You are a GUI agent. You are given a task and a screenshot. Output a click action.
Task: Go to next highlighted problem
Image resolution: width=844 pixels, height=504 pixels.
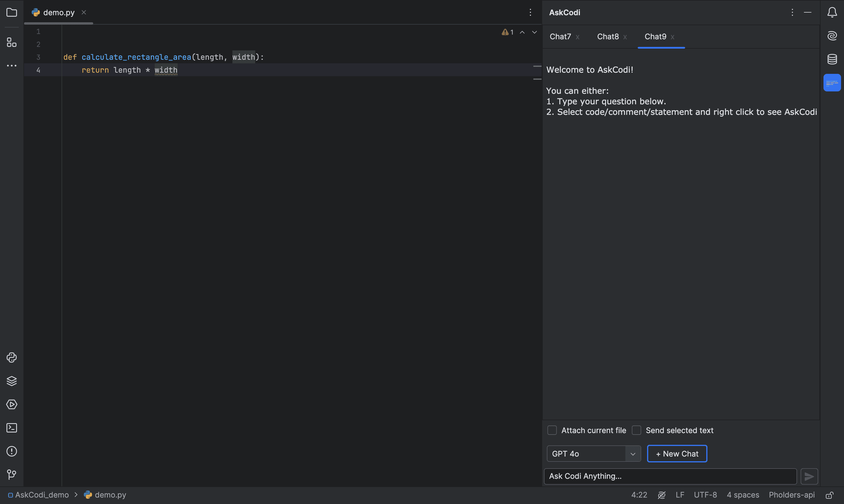[534, 32]
